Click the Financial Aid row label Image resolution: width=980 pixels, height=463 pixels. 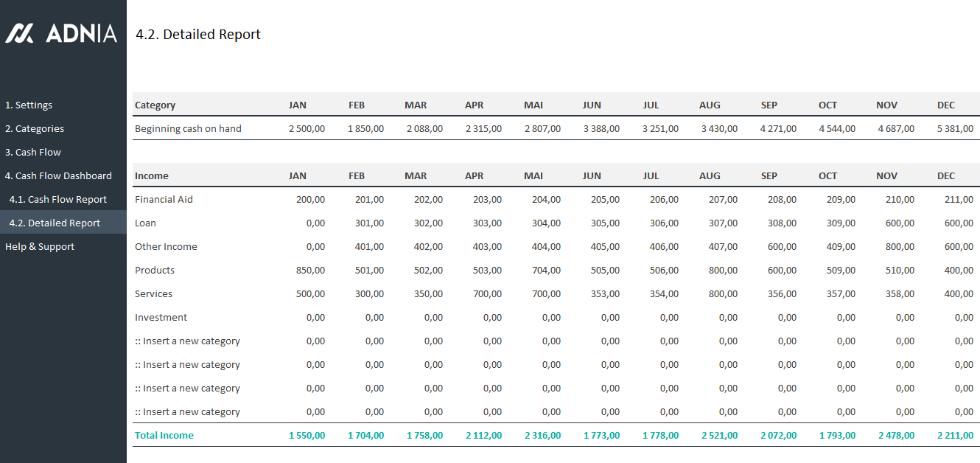pyautogui.click(x=164, y=199)
